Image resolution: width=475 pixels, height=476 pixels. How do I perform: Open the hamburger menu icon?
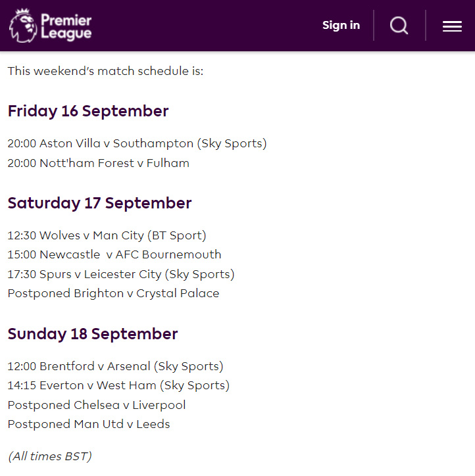pos(452,26)
